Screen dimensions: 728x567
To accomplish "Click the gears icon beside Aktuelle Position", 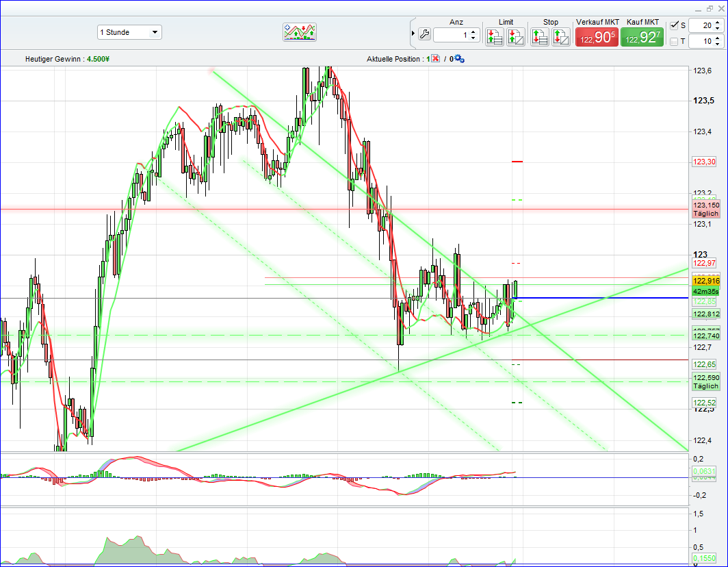I will click(459, 59).
